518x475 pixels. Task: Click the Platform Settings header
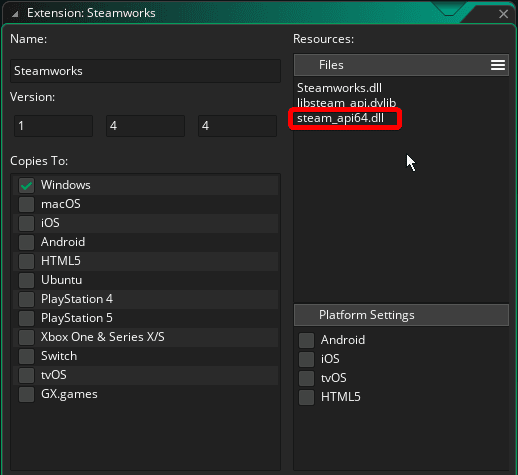click(401, 315)
